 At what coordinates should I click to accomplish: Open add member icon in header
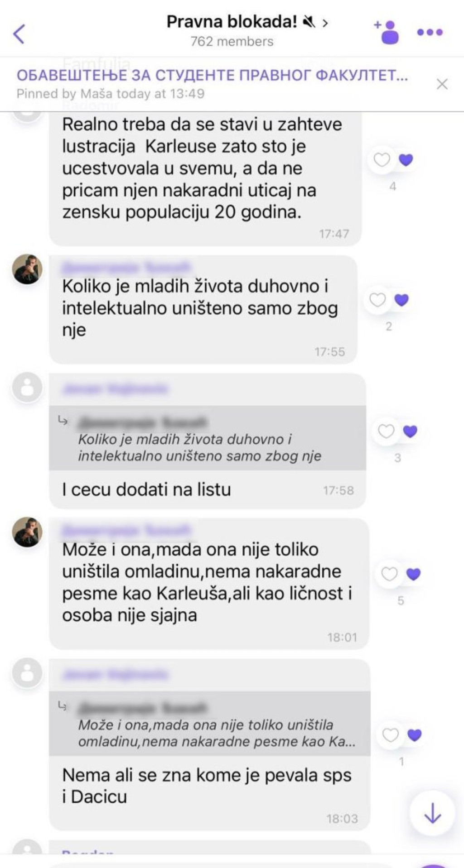click(x=387, y=32)
